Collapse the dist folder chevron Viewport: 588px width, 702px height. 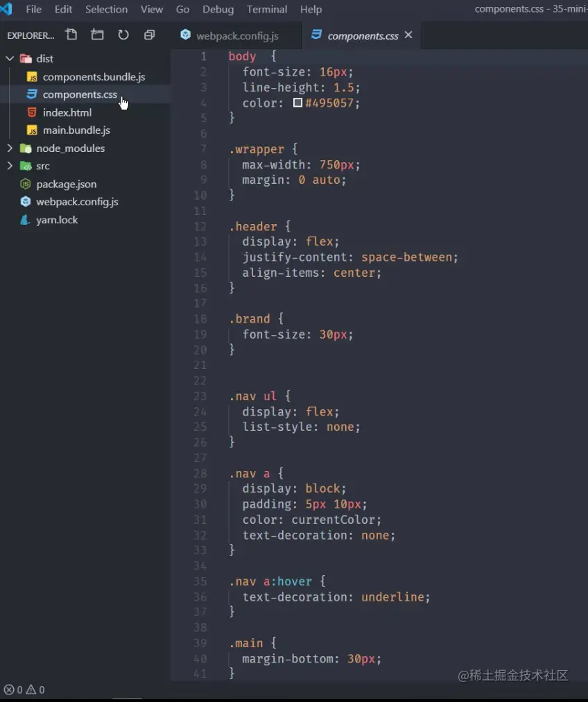click(x=10, y=59)
